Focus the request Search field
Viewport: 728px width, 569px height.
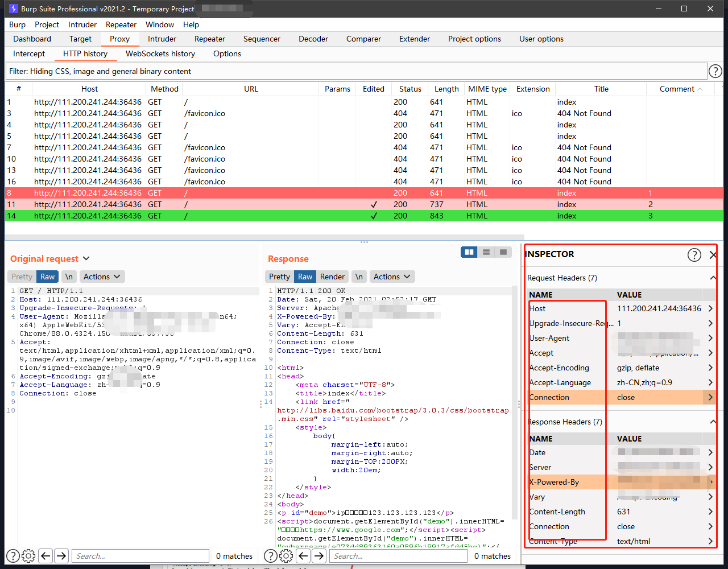140,556
